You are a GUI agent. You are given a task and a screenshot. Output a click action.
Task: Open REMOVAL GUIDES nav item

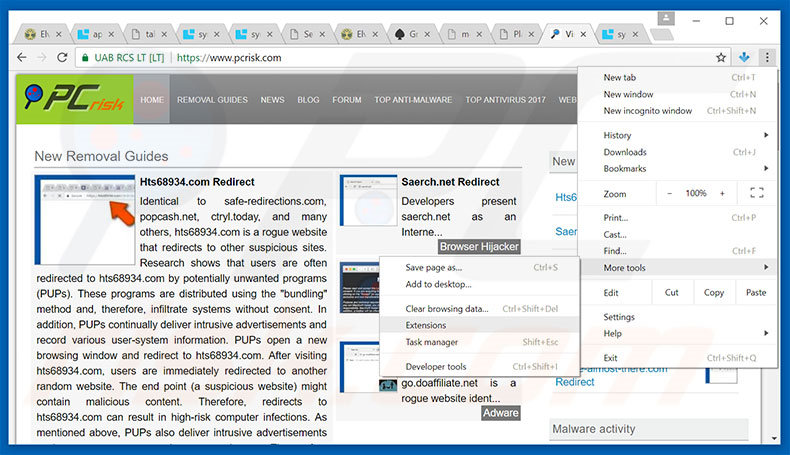pyautogui.click(x=212, y=100)
